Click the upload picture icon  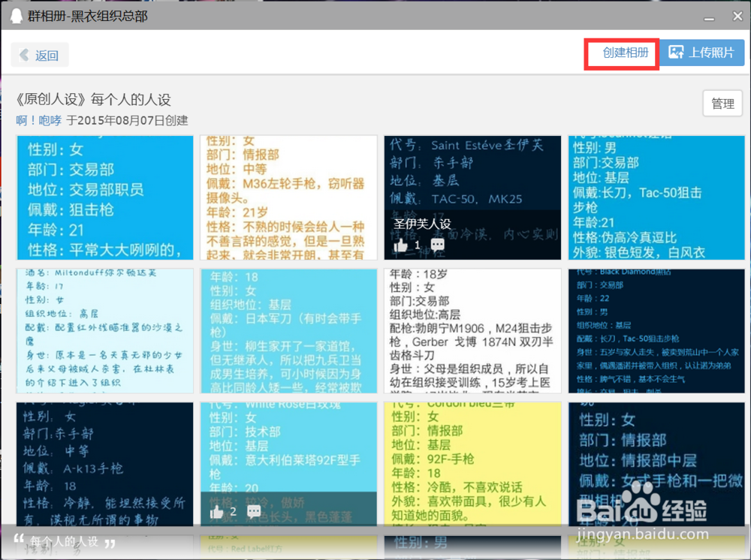tap(676, 52)
